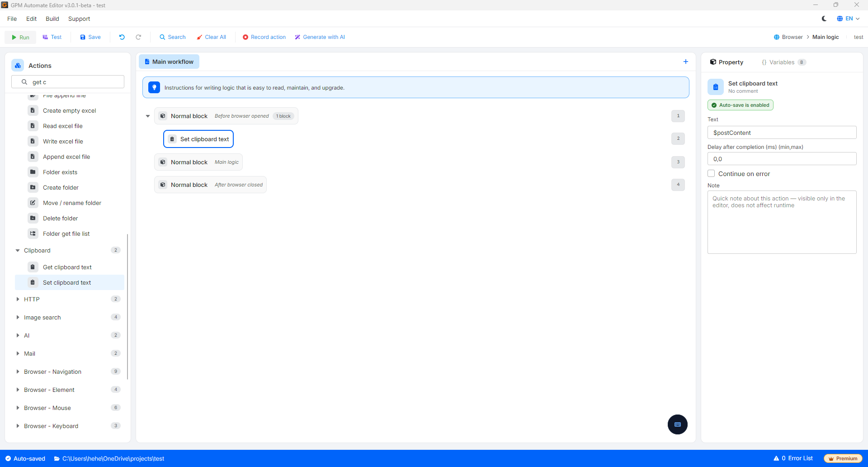Collapse the Clipboard category
This screenshot has width=868, height=467.
point(18,250)
